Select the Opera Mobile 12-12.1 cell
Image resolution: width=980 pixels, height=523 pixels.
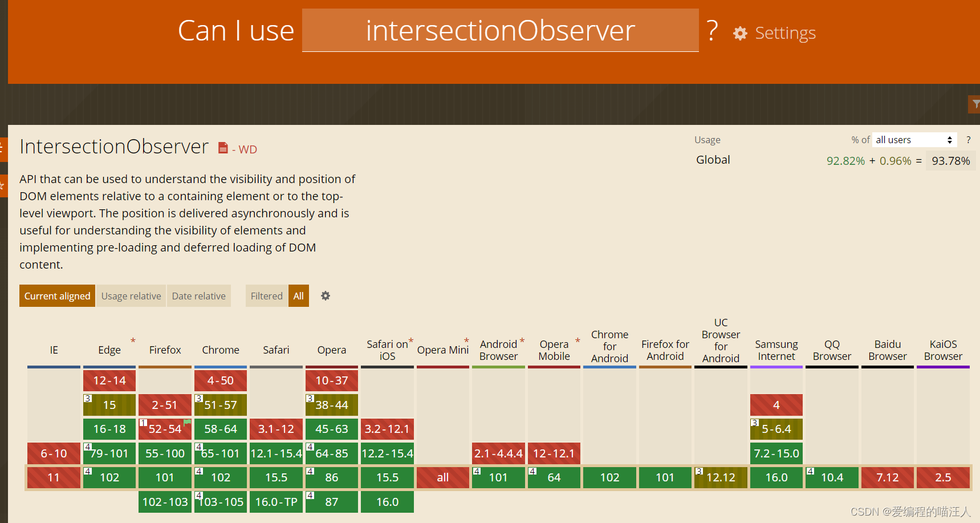pos(554,453)
